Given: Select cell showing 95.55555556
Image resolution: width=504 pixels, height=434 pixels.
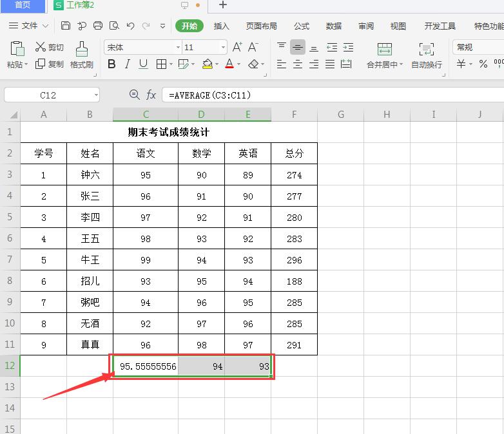Looking at the screenshot, I should pos(146,366).
